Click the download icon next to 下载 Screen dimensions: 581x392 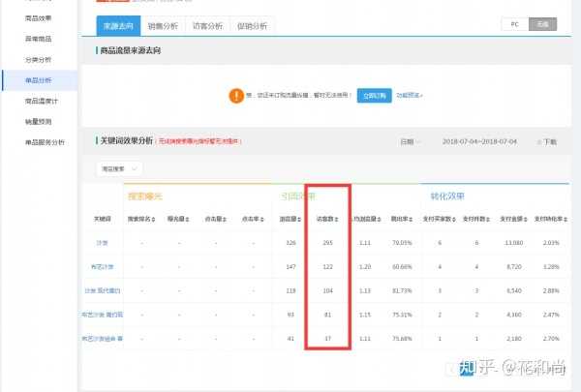tap(539, 141)
